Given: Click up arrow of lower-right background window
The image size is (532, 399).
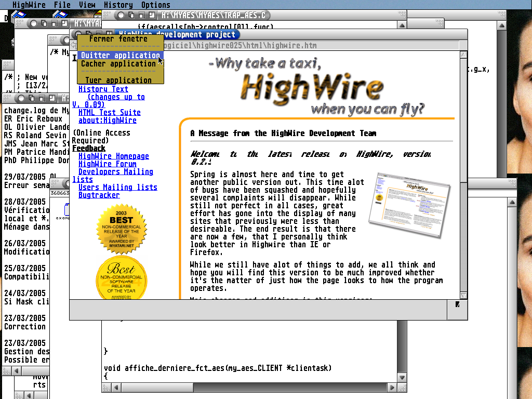Looking at the screenshot, I should 512,202.
